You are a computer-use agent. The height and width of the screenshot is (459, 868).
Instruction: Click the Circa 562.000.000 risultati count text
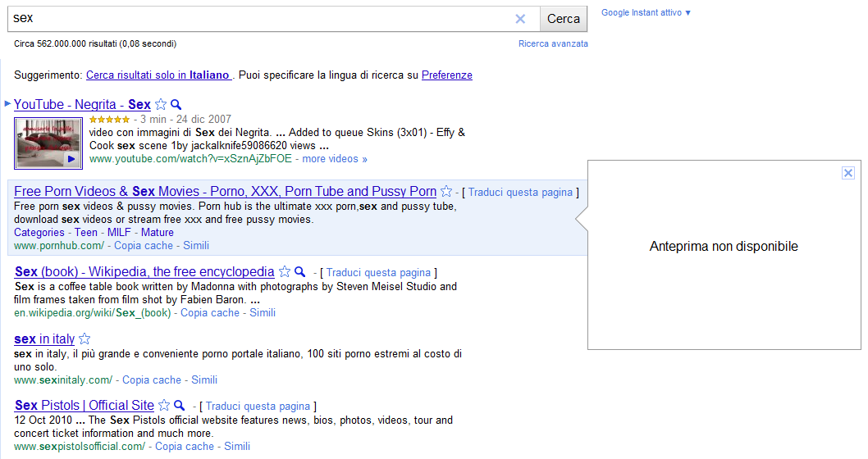point(95,43)
